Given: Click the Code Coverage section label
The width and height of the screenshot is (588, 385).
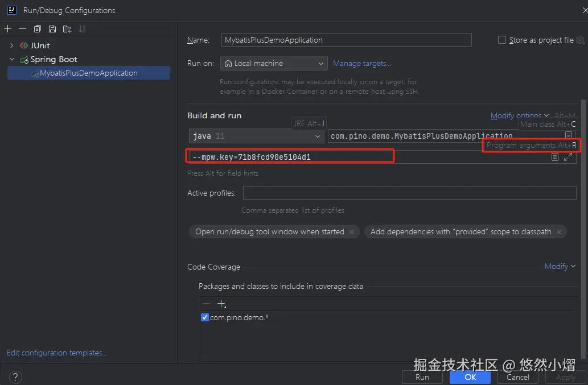Looking at the screenshot, I should point(214,267).
